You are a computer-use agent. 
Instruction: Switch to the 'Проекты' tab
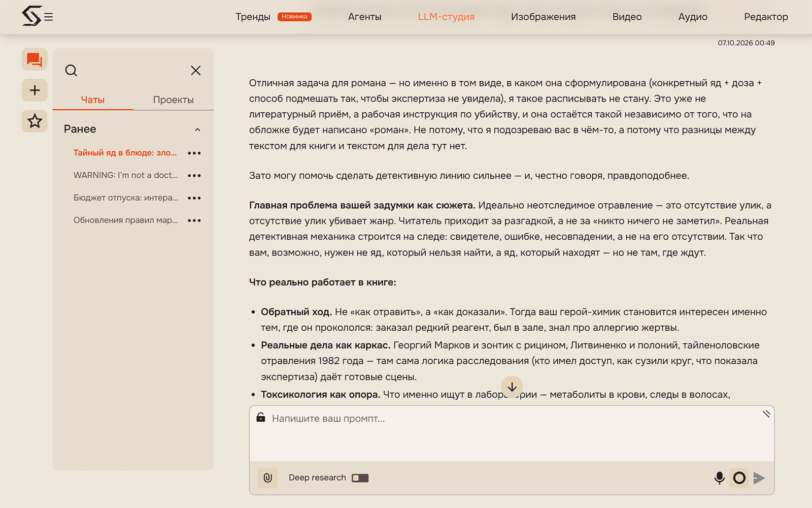tap(174, 100)
